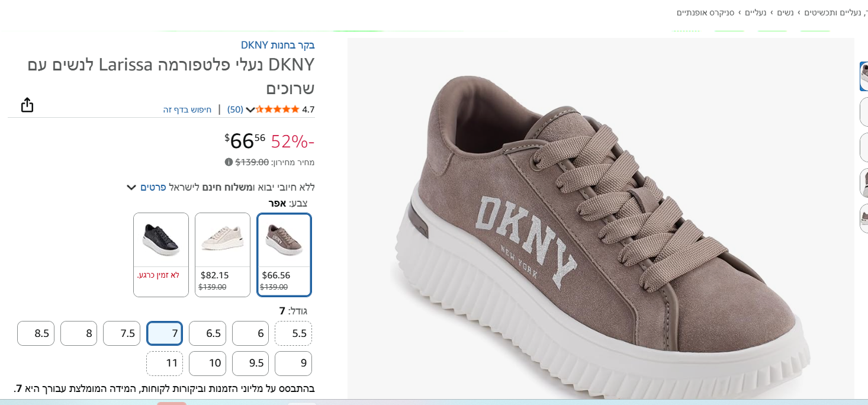
Task: Choose the gray sneaker swatch at $66.56
Action: 284,255
